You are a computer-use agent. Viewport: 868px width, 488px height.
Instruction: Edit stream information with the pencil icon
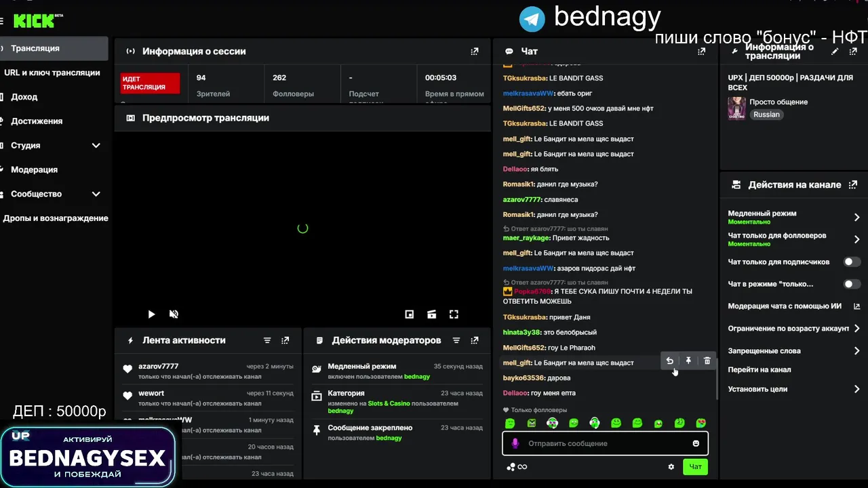(x=835, y=52)
